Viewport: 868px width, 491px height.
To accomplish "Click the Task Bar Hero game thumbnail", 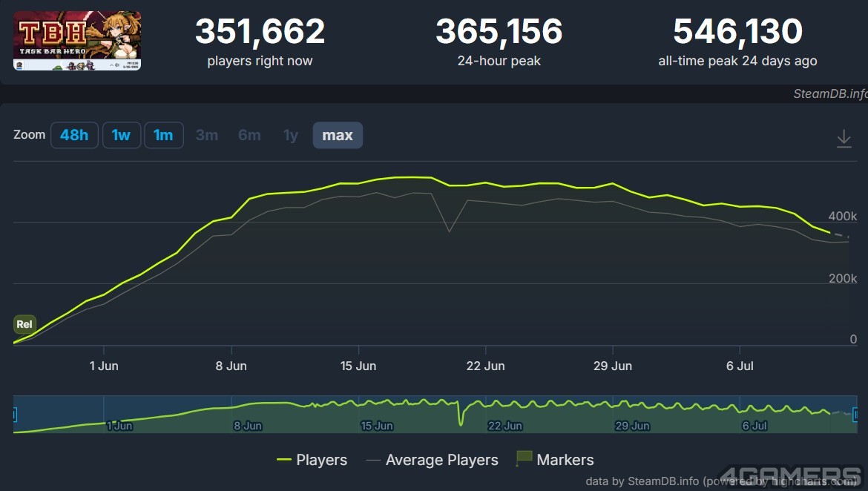I will (x=77, y=41).
